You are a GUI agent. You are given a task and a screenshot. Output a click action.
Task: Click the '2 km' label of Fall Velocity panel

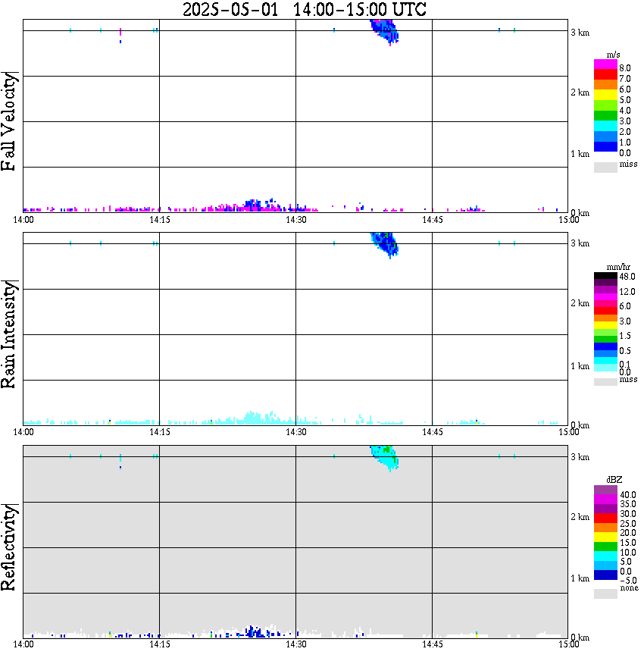point(580,92)
